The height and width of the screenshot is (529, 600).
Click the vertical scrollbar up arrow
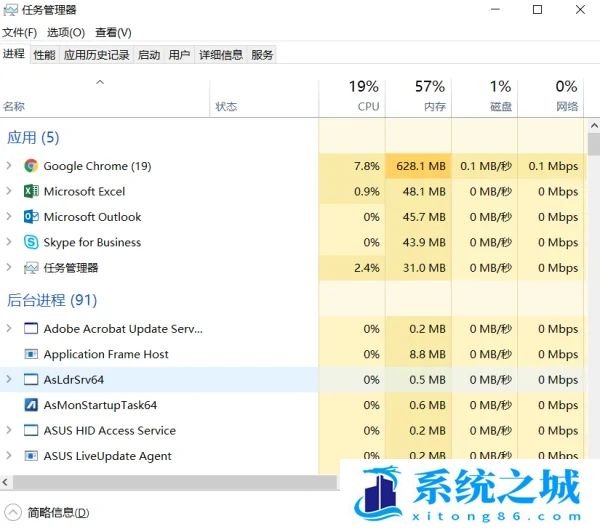(594, 126)
